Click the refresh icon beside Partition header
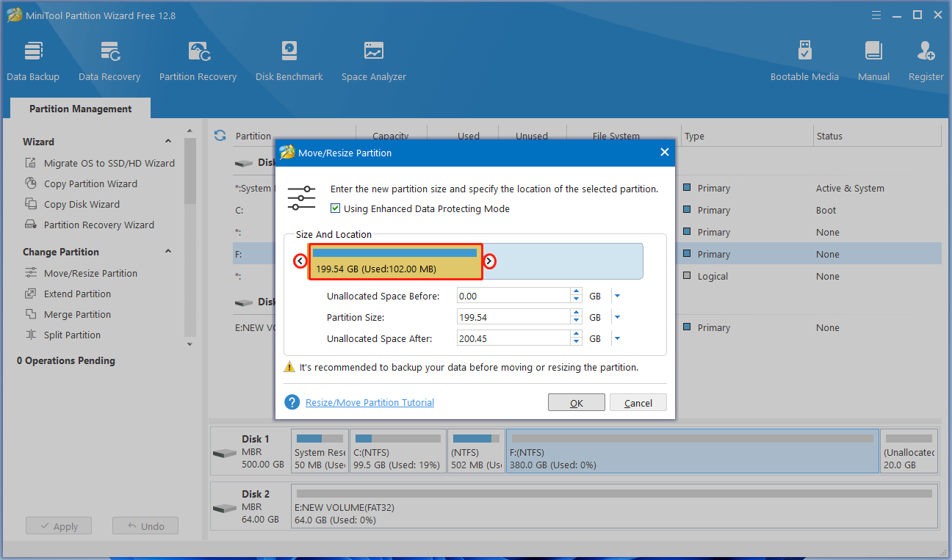 (x=220, y=136)
